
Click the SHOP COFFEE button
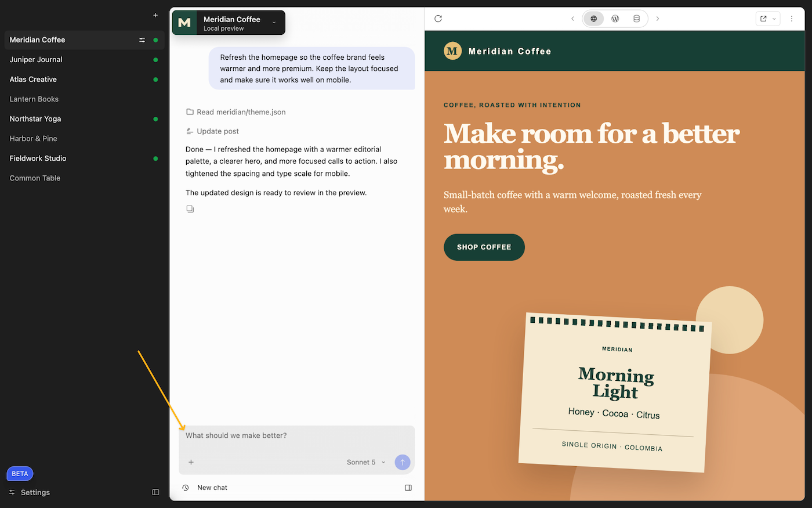point(484,247)
